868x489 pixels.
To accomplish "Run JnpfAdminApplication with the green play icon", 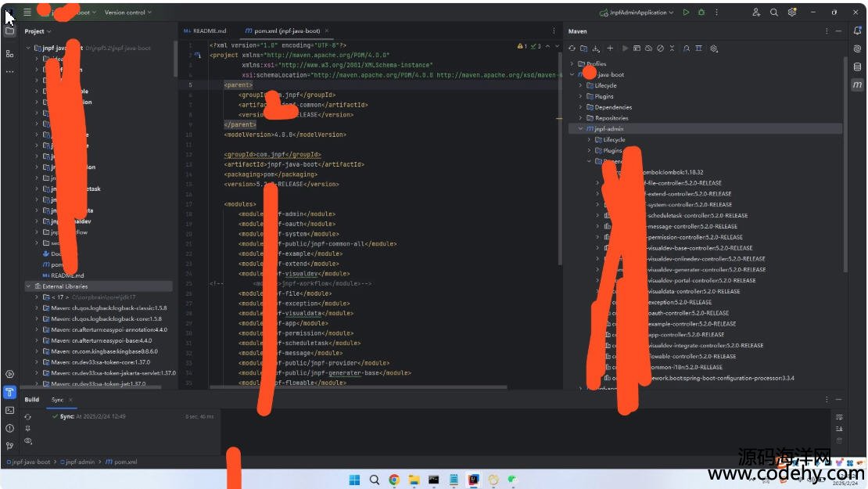I will point(686,13).
